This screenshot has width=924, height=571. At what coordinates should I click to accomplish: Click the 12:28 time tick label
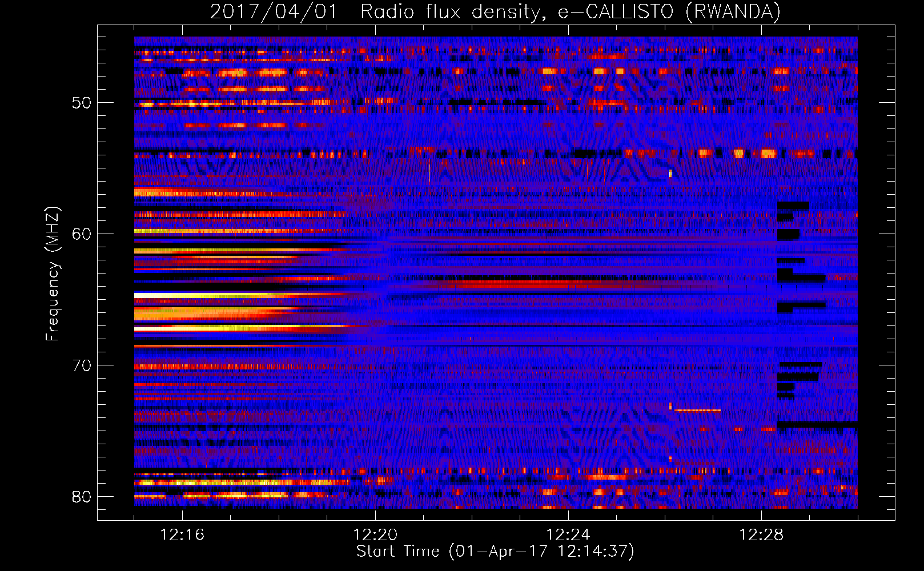coord(761,535)
